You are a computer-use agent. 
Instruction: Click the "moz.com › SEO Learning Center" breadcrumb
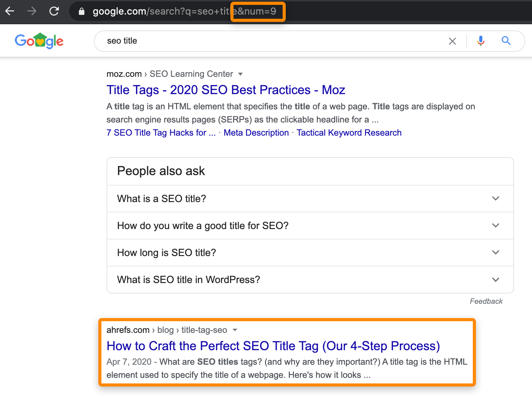(169, 74)
